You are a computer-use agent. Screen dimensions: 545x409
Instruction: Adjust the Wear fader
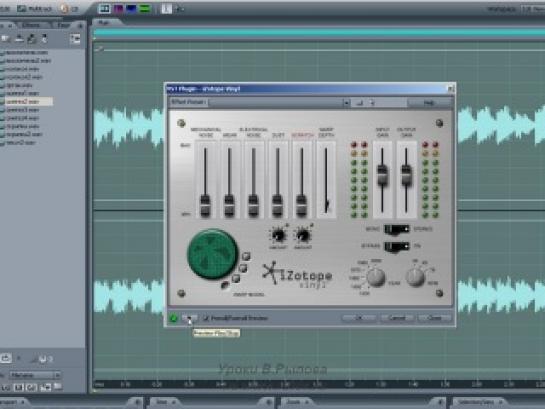(x=229, y=206)
